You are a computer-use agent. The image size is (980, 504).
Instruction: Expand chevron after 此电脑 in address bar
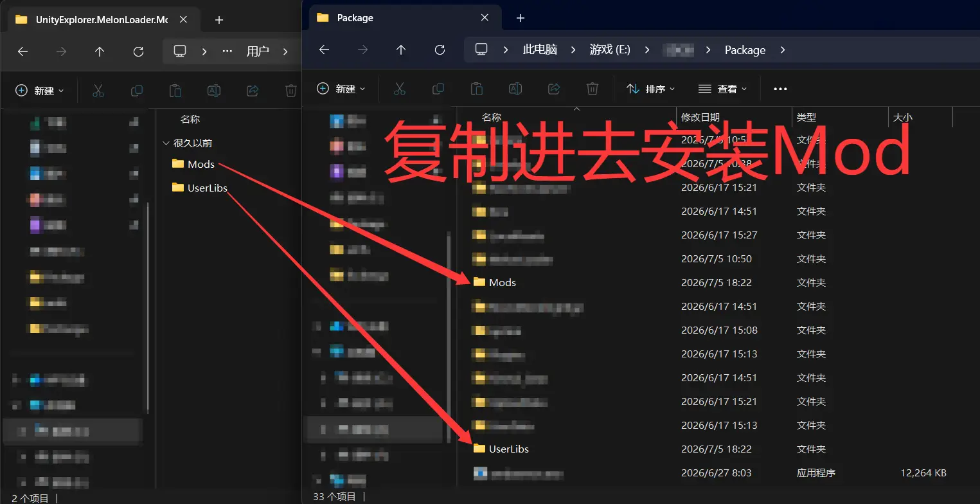coord(573,50)
